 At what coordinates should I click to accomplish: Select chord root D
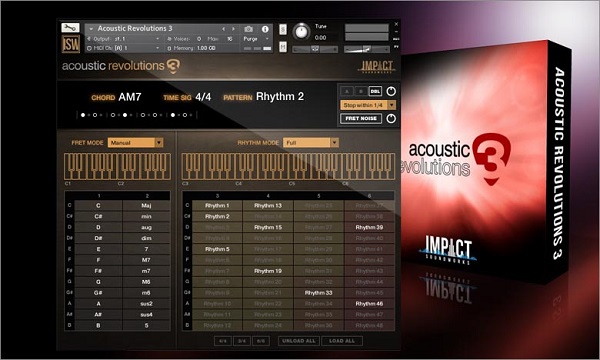coord(98,227)
